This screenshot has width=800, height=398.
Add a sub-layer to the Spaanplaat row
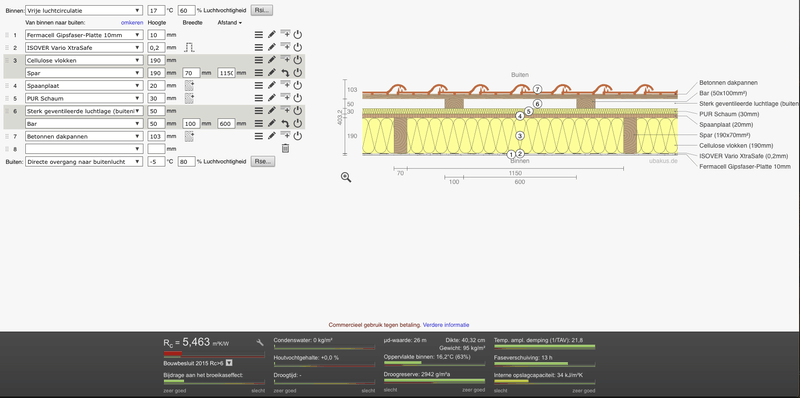(285, 85)
